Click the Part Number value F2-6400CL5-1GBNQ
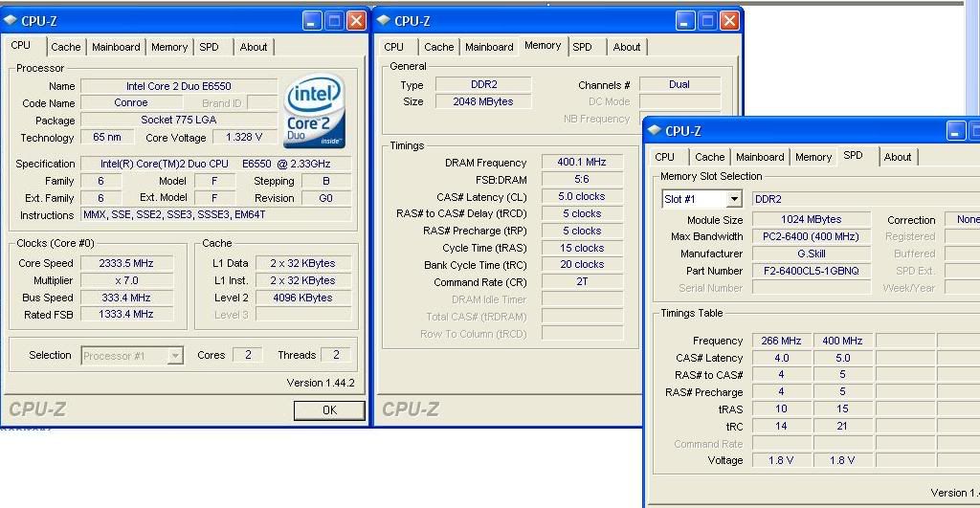This screenshot has height=508, width=980. pos(812,271)
